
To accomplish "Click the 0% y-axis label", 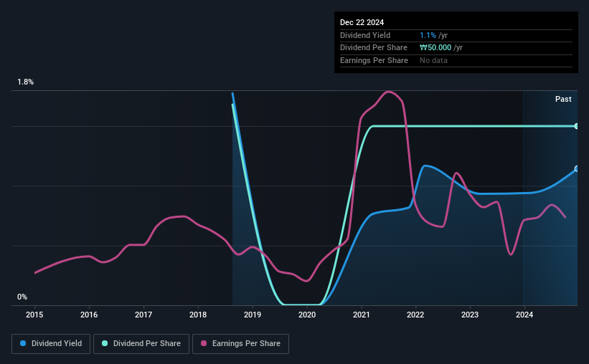I will tap(22, 297).
